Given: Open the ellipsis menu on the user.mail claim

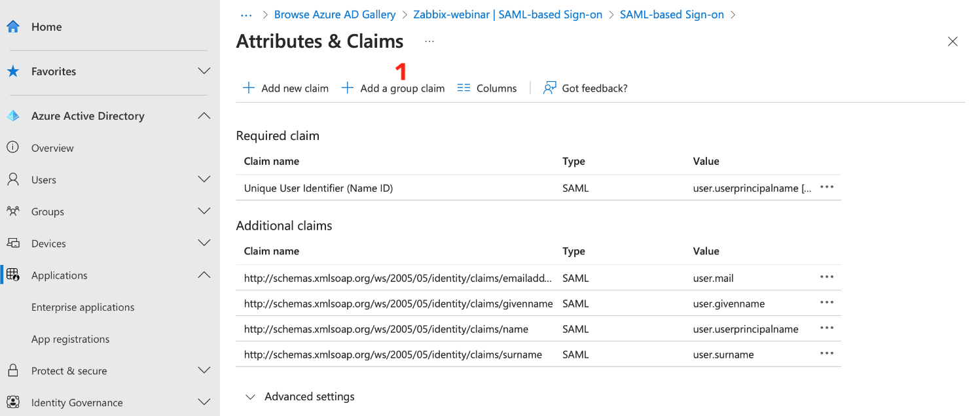Looking at the screenshot, I should 826,277.
